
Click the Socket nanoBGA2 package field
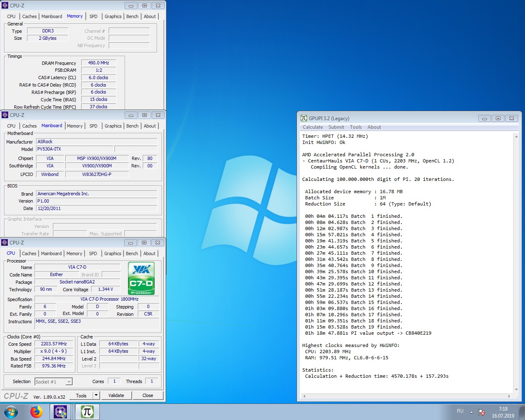[x=77, y=282]
